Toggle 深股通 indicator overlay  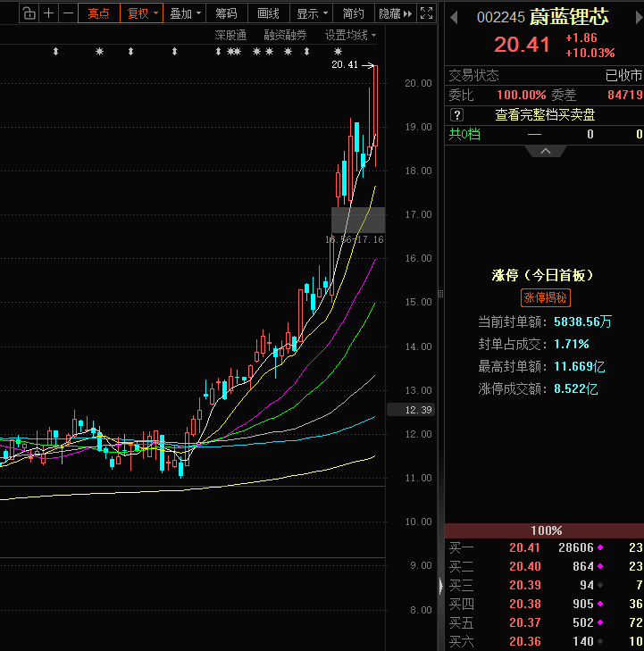(x=230, y=36)
